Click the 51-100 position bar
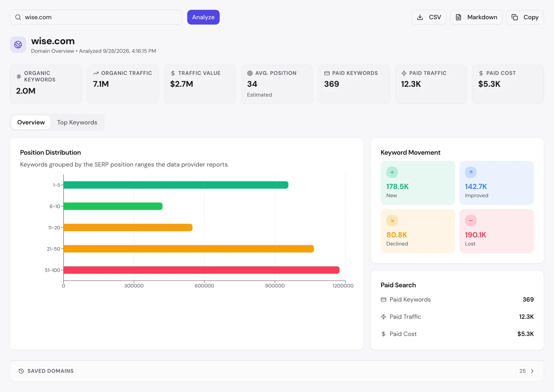 click(202, 270)
